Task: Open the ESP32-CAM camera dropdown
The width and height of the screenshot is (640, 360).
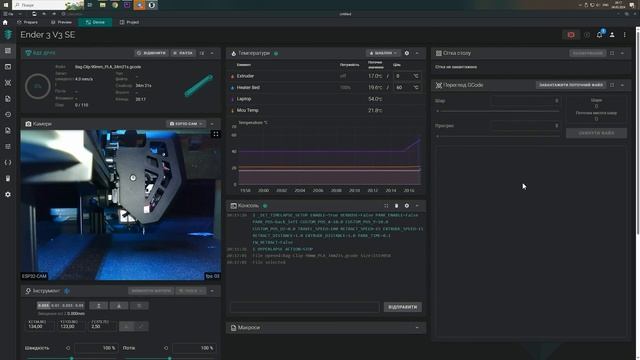Action: 186,124
